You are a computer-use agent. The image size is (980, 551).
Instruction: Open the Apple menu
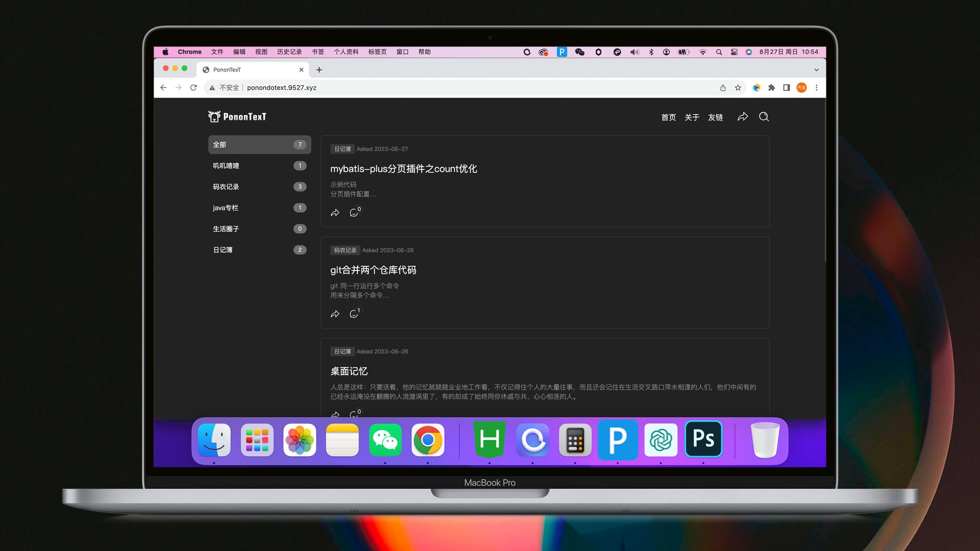[x=165, y=52]
